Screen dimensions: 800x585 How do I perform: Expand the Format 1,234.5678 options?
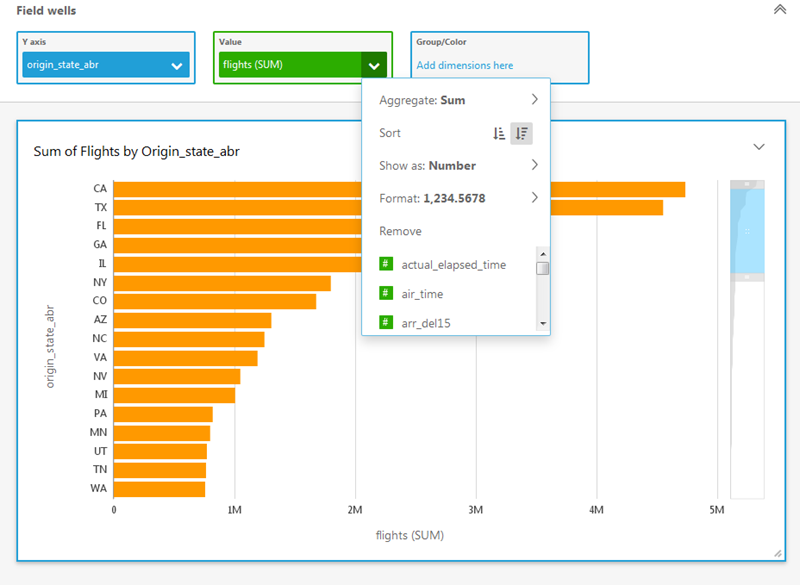pos(534,198)
